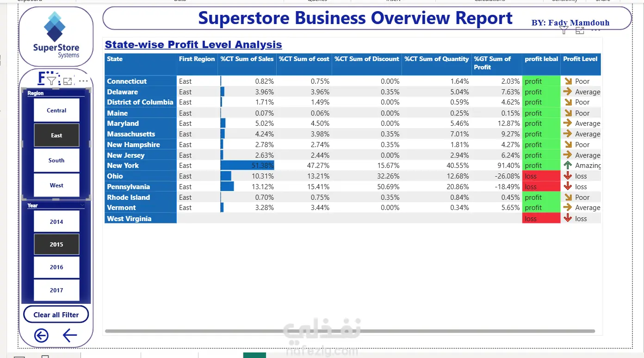
Task: Select the New York state row label
Action: point(123,165)
